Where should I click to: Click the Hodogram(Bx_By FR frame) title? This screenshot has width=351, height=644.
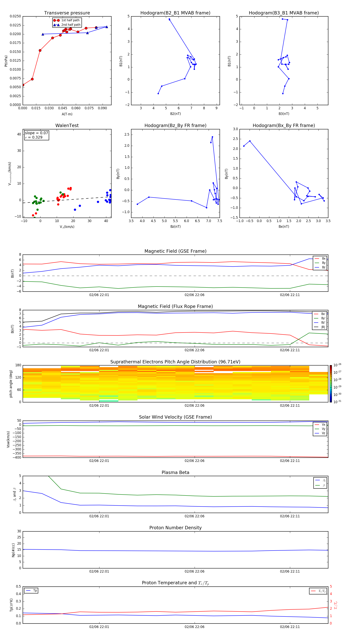284,125
